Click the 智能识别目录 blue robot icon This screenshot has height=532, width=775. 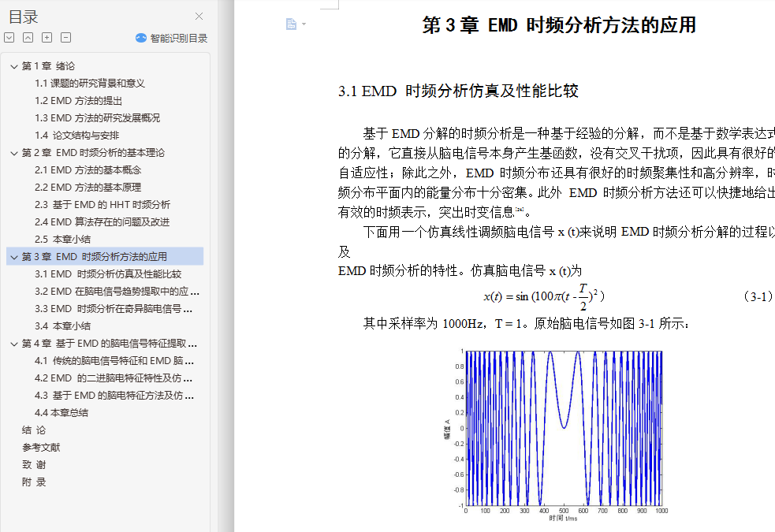tap(141, 38)
